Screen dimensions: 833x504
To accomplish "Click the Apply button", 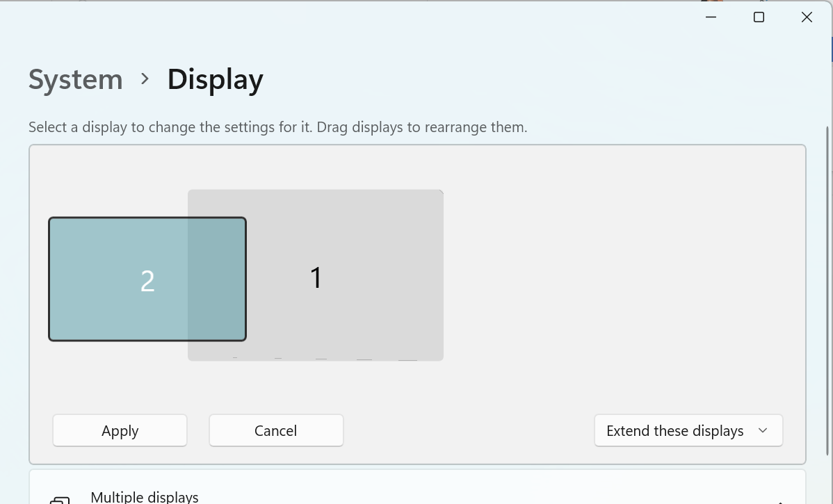I will 120,431.
